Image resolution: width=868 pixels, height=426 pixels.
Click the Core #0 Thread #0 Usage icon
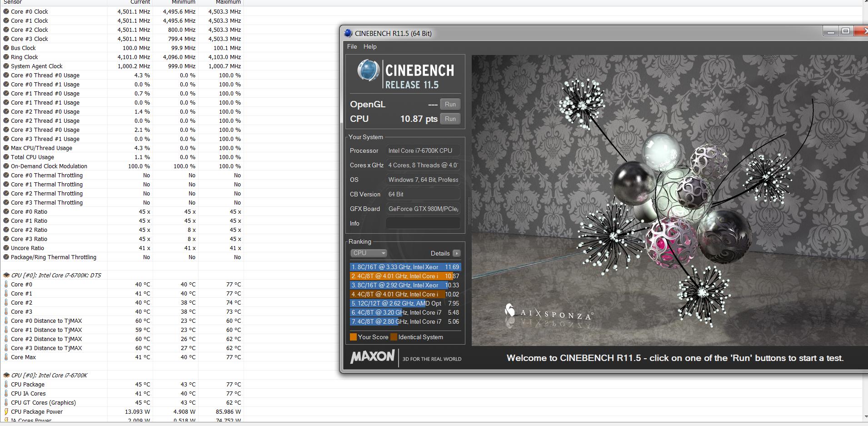6,75
